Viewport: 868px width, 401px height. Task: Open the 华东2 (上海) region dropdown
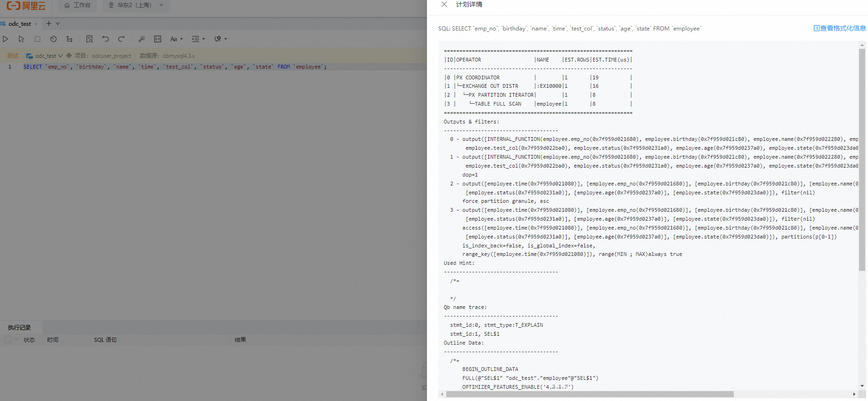point(136,5)
